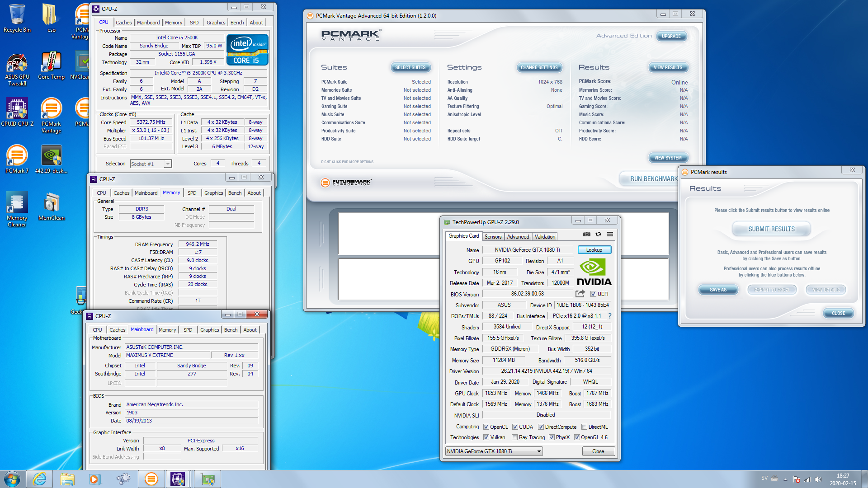The width and height of the screenshot is (868, 488).
Task: Open 442.19-desk... NVIDIA driver installer icon
Action: 51,159
